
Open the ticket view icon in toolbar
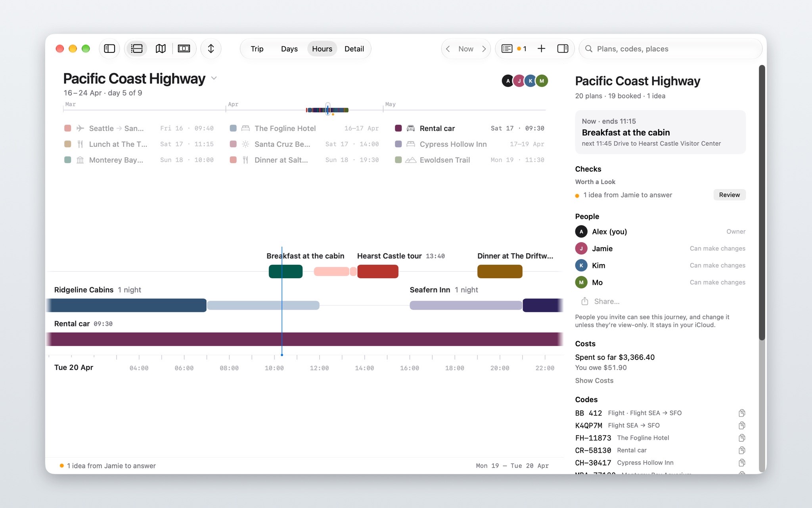point(184,49)
